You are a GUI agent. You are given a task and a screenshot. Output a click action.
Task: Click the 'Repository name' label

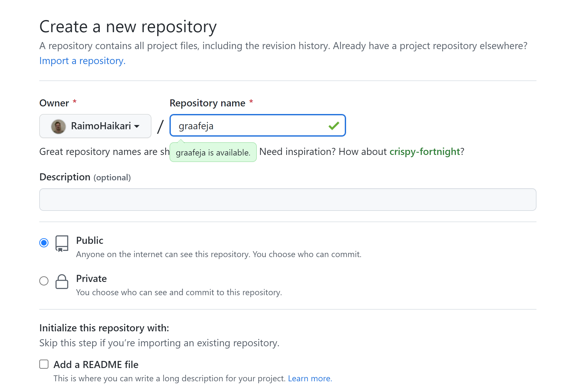(207, 103)
